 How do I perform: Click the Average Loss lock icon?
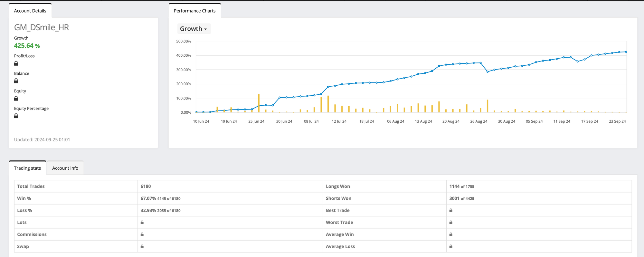pyautogui.click(x=451, y=246)
